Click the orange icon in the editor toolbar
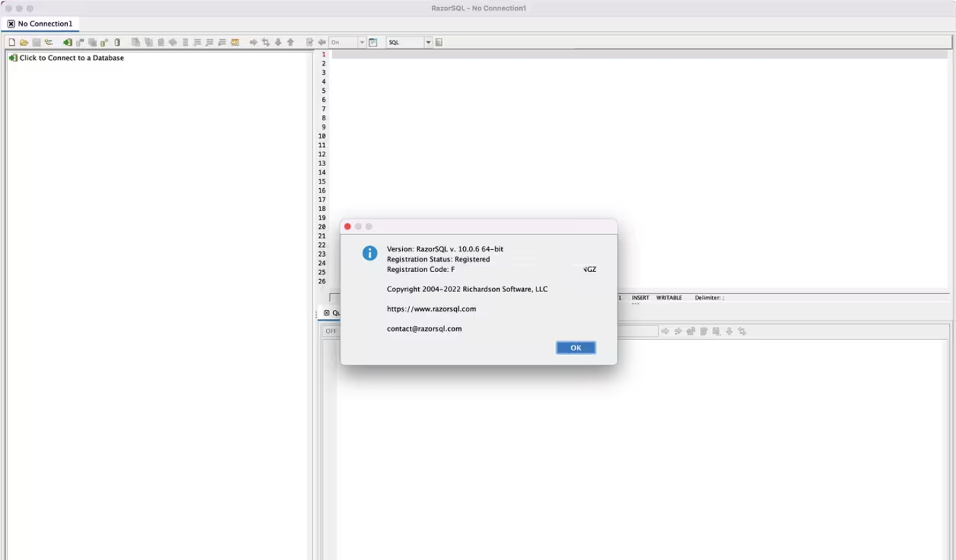 [x=235, y=42]
